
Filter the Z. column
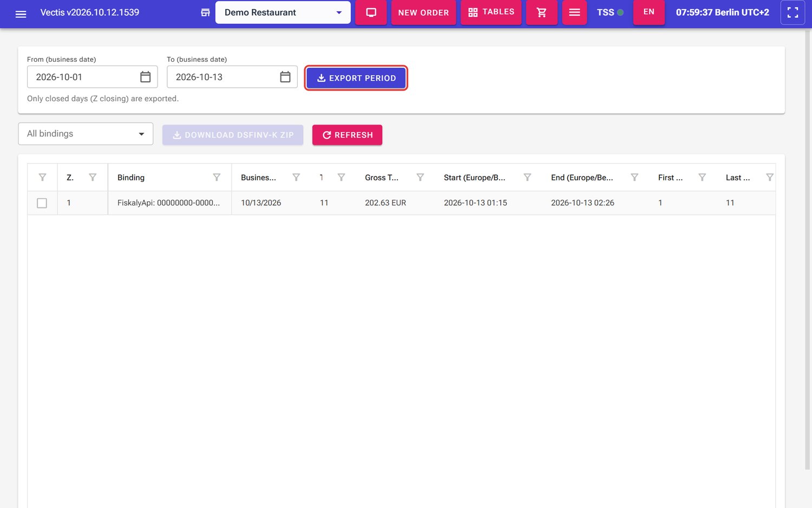[x=93, y=177]
